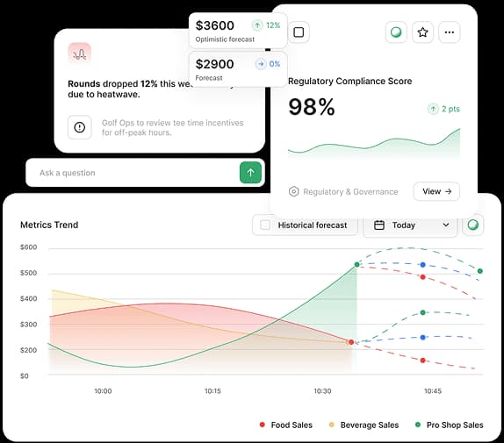Viewport: 504px width, 443px height.
Task: Click the $600 axis label
Action: 29,247
